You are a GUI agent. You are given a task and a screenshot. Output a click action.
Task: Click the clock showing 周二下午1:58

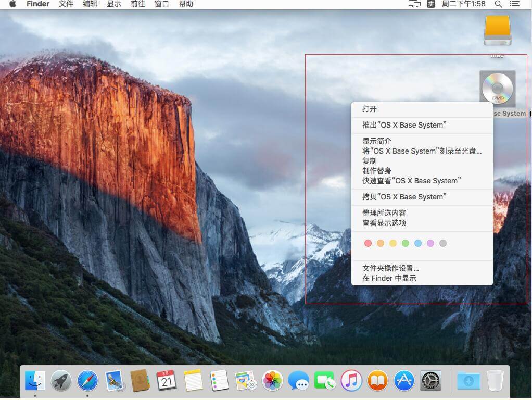point(463,4)
